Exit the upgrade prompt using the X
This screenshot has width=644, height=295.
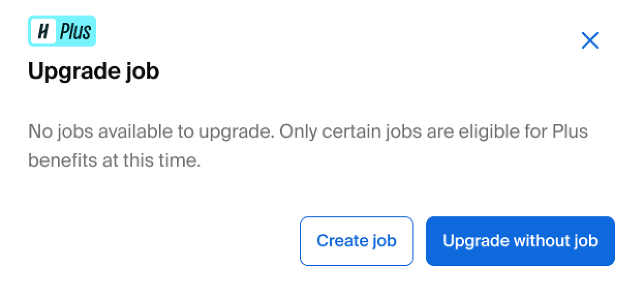[x=590, y=40]
